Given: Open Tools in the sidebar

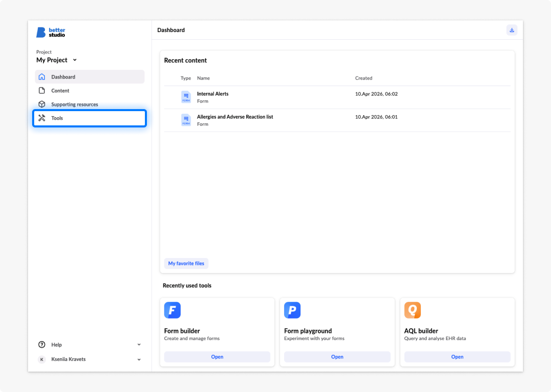Looking at the screenshot, I should [90, 118].
